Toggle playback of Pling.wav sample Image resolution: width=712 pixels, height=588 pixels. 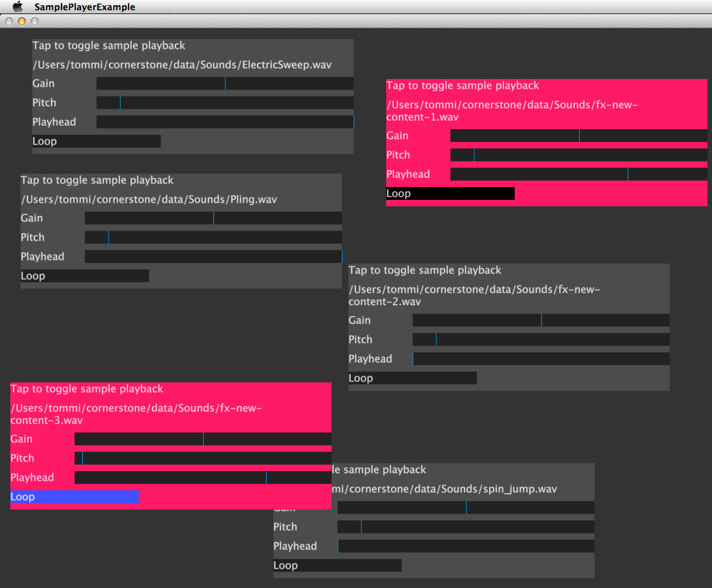click(x=97, y=181)
